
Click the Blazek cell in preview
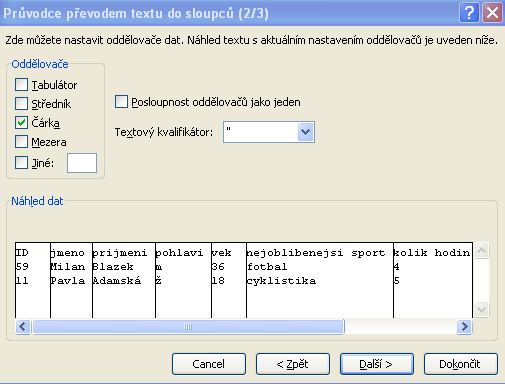113,267
